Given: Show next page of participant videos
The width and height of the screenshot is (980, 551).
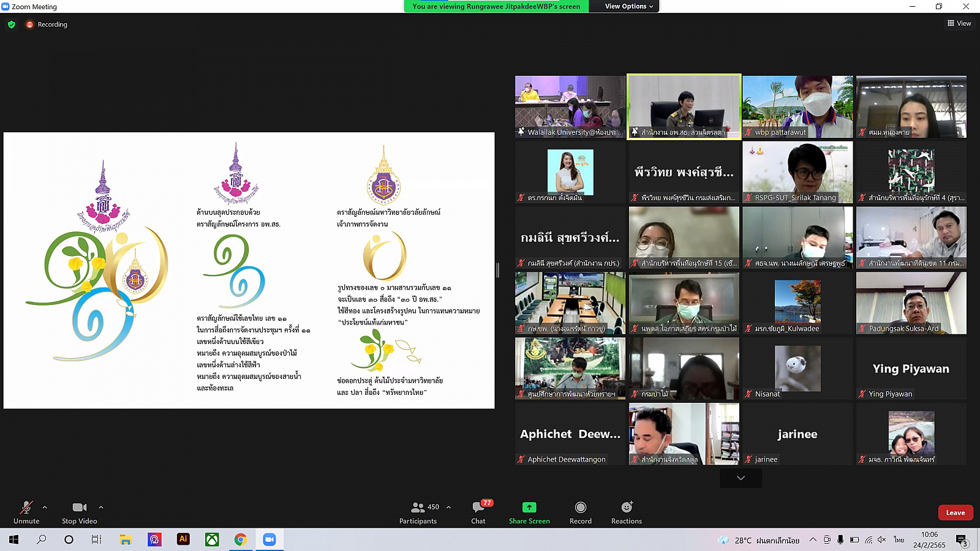Looking at the screenshot, I should (x=741, y=478).
